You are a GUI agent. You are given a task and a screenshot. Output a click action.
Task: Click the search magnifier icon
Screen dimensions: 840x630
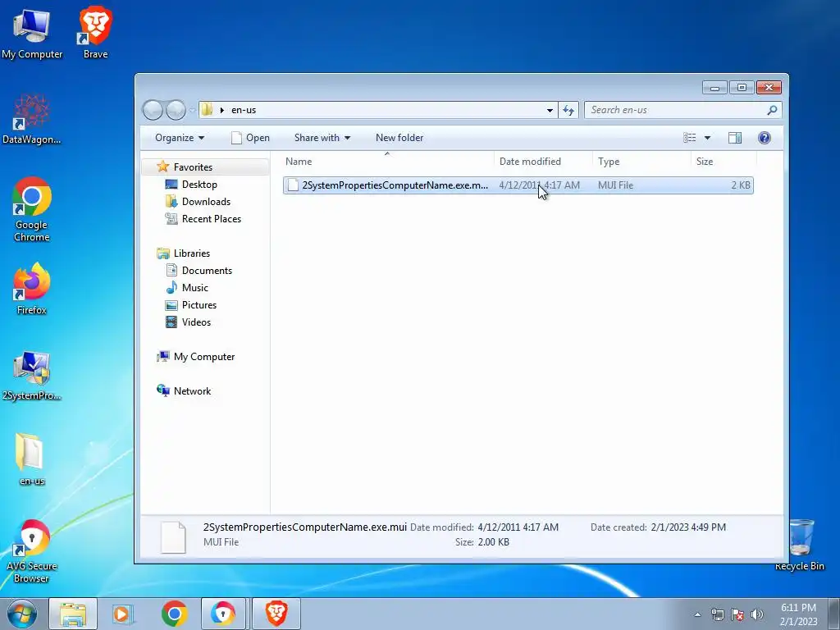pos(772,110)
